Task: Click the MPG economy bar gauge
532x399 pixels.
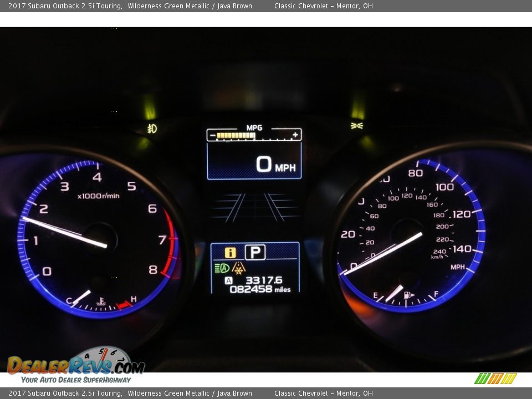Action: pos(254,136)
